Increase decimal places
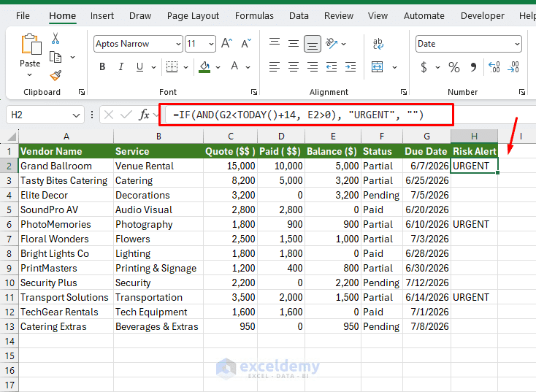536x392 pixels. coord(494,67)
